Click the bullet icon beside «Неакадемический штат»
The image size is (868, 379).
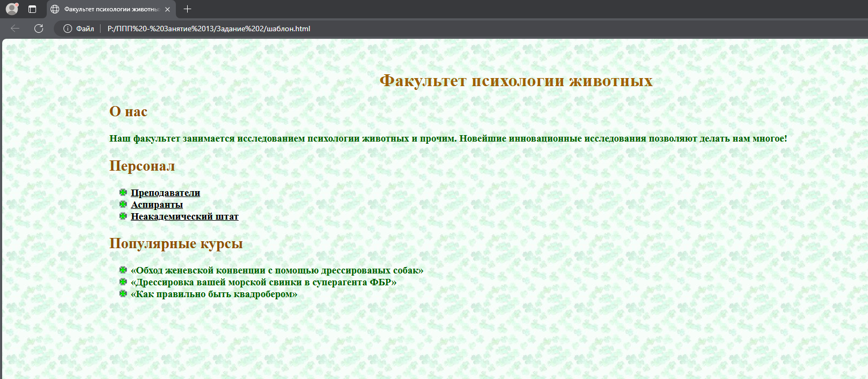click(x=123, y=216)
